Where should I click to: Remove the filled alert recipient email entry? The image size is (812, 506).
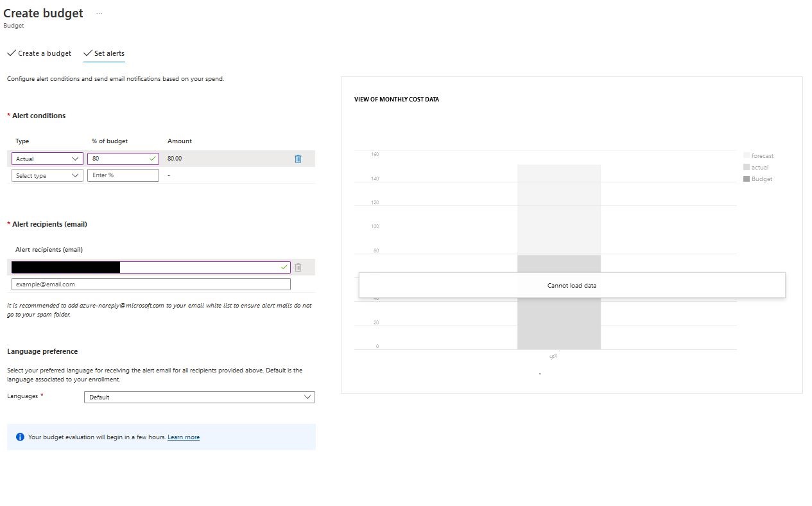pyautogui.click(x=298, y=267)
